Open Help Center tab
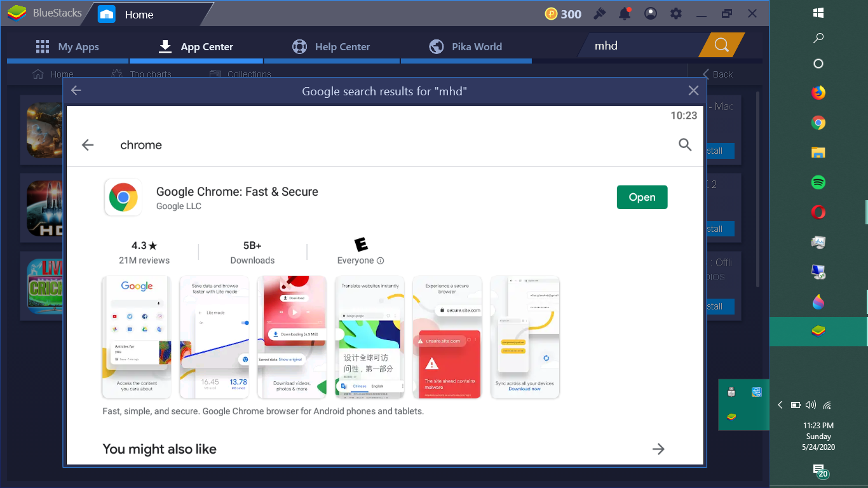The height and width of the screenshot is (488, 868). coord(331,46)
